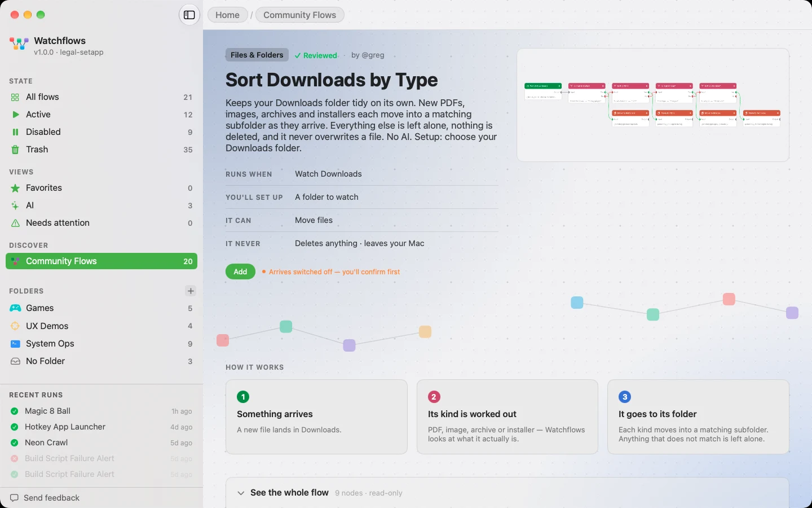
Task: Click Arrives switched off notice text
Action: click(334, 272)
